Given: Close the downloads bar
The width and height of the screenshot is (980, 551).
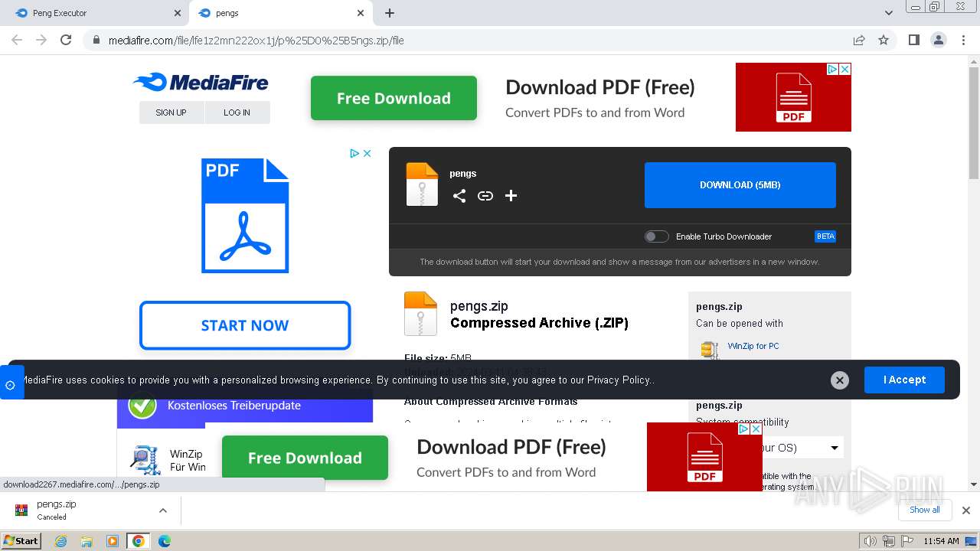Looking at the screenshot, I should pyautogui.click(x=966, y=510).
